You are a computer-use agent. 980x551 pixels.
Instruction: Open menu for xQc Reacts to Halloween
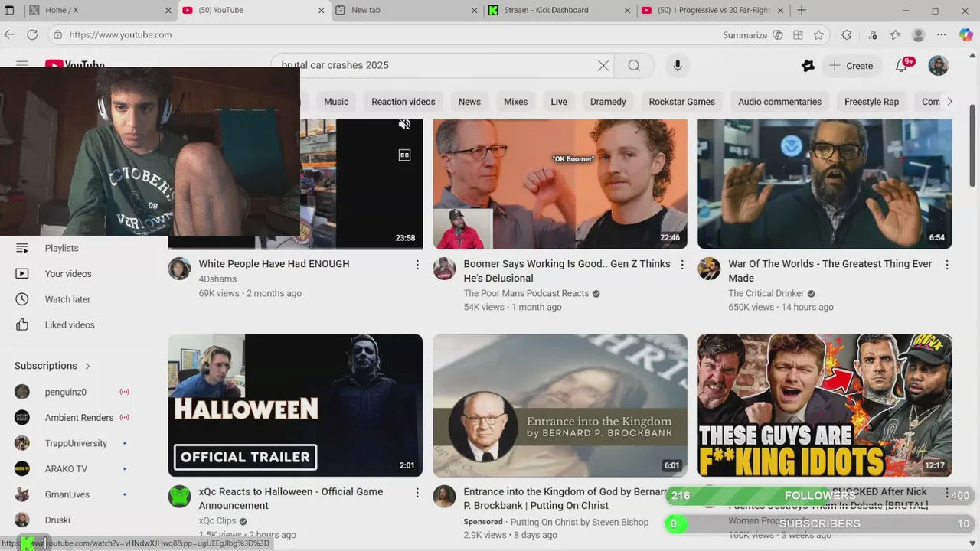point(417,493)
